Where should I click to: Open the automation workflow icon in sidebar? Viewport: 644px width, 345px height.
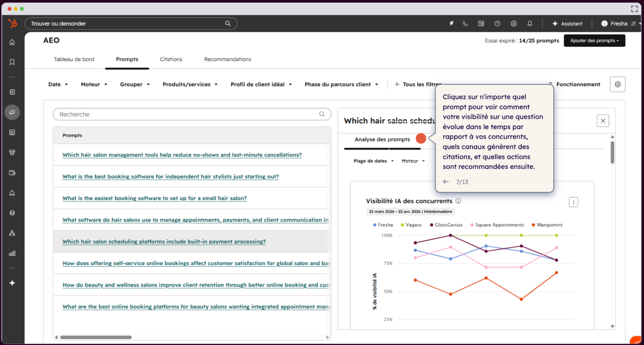point(12,233)
